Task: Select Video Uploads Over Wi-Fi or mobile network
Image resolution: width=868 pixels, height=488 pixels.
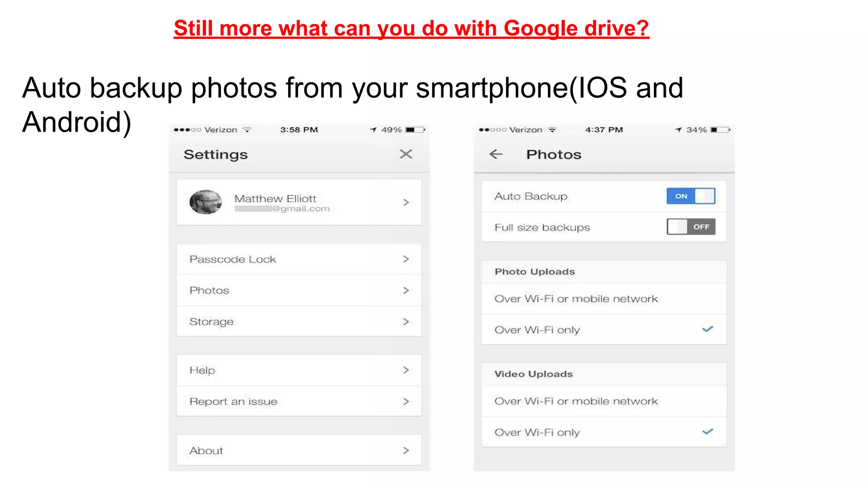Action: [604, 401]
